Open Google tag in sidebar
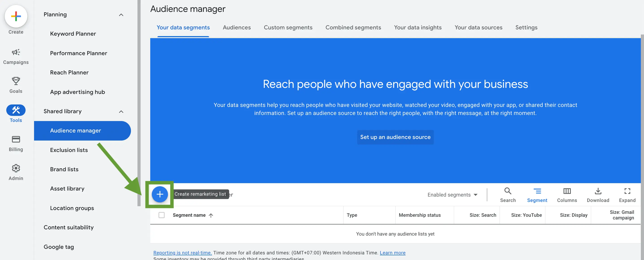Image resolution: width=644 pixels, height=260 pixels. pyautogui.click(x=59, y=247)
